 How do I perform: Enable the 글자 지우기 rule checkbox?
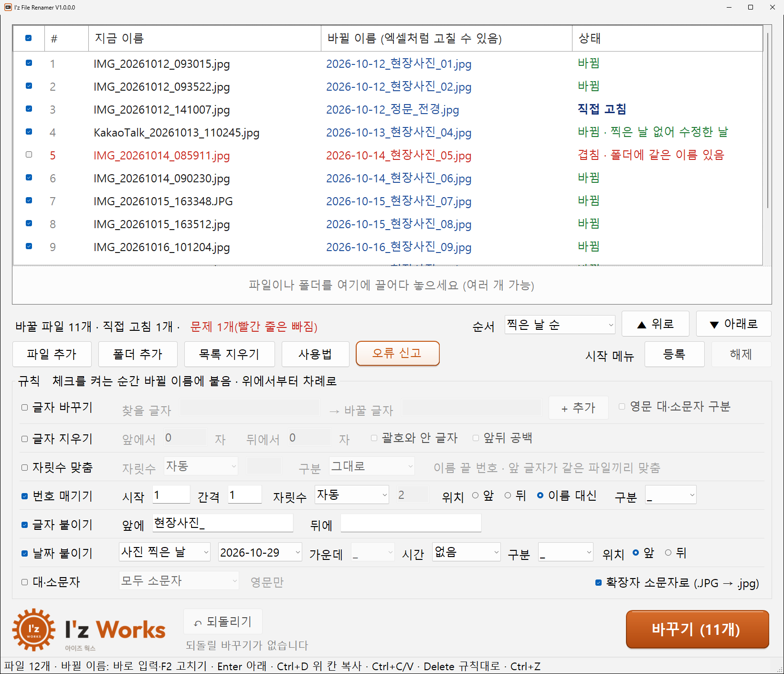point(24,439)
